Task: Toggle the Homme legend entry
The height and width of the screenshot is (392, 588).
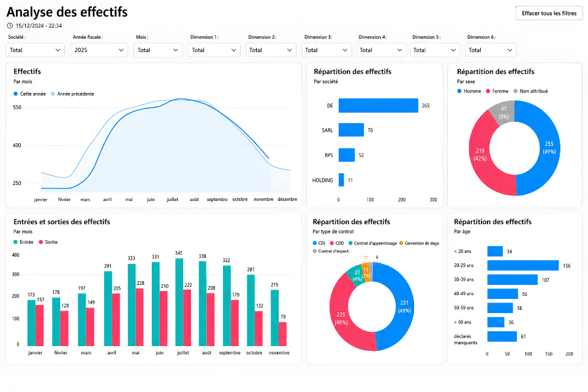Action: pyautogui.click(x=469, y=91)
